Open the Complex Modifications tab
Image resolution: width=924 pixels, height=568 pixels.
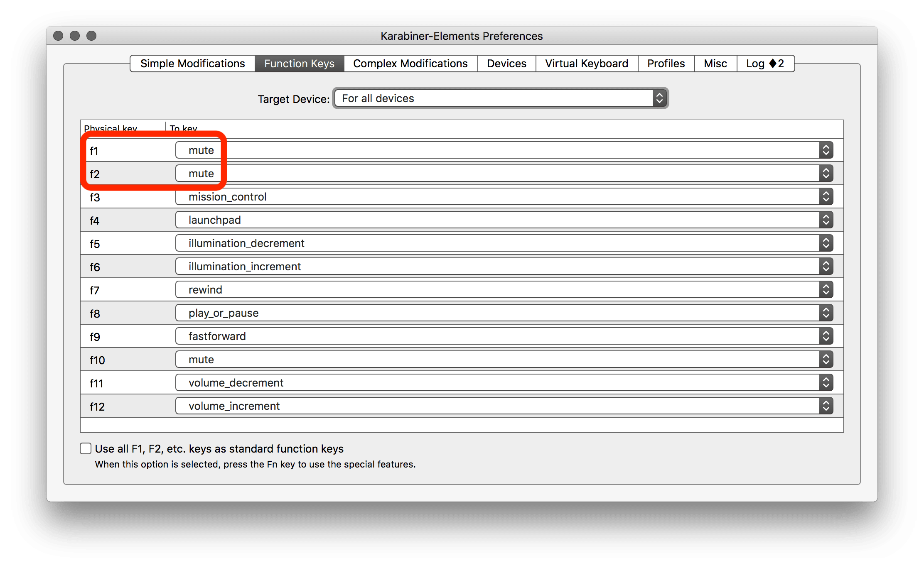pos(410,64)
